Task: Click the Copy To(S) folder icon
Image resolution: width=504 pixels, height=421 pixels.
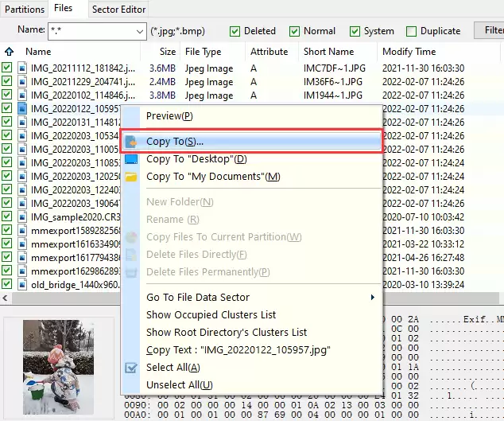Action: click(x=132, y=142)
